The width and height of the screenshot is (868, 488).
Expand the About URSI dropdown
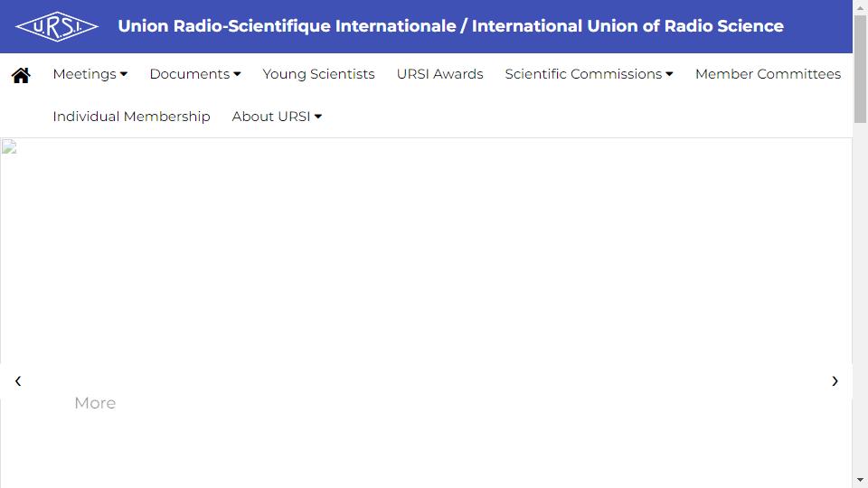(x=277, y=117)
